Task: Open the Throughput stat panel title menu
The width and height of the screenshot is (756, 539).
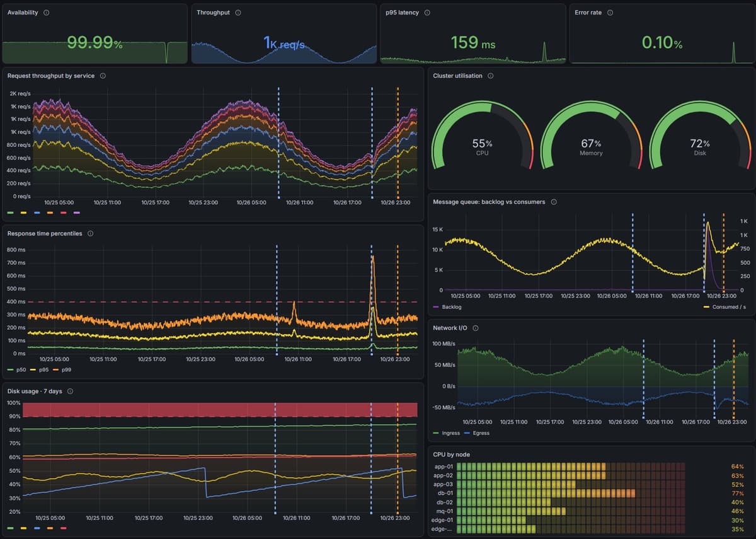Action: click(214, 13)
